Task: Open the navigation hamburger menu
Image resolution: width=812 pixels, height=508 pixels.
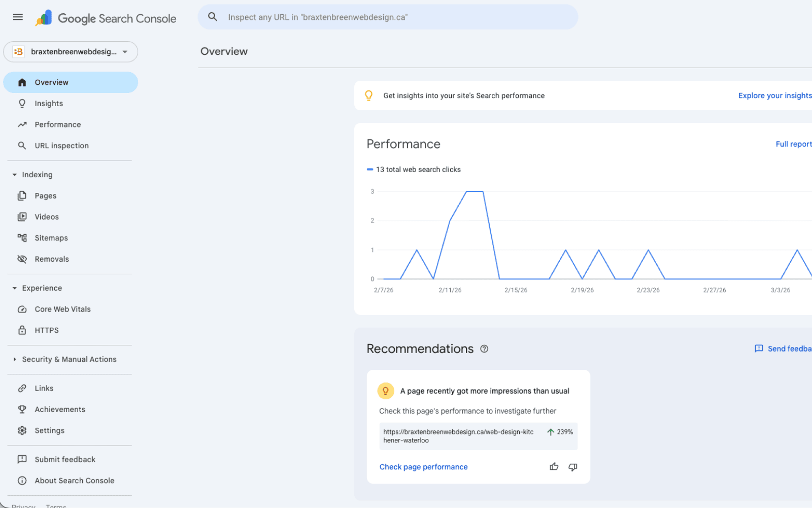Action: pyautogui.click(x=17, y=17)
